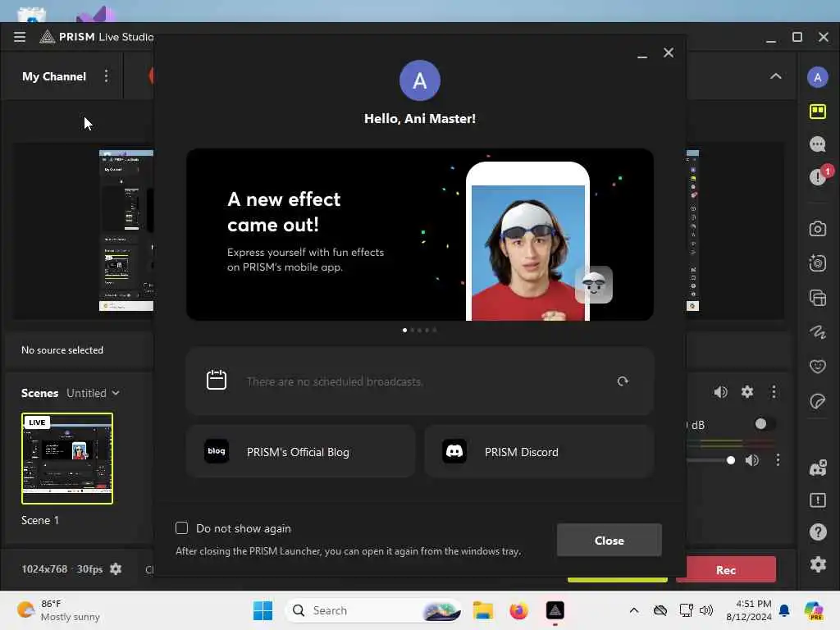The width and height of the screenshot is (840, 630).
Task: Open File Explorer from the taskbar
Action: (482, 610)
